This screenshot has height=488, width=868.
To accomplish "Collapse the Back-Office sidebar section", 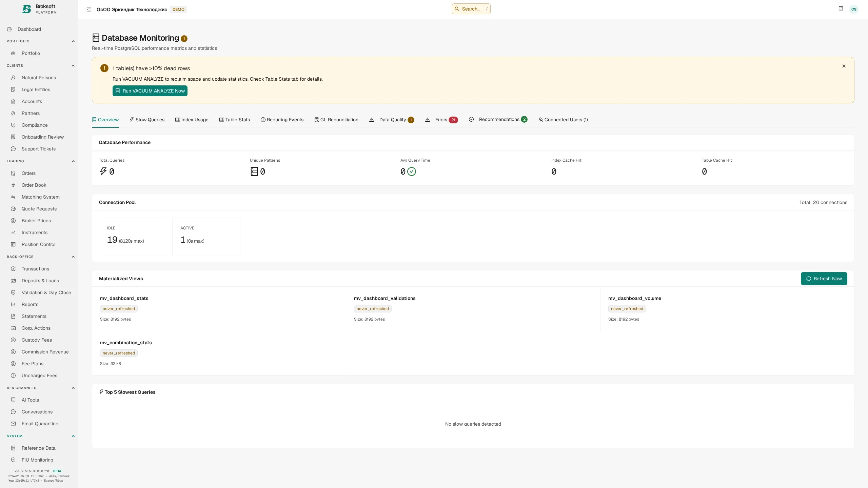I will point(73,257).
